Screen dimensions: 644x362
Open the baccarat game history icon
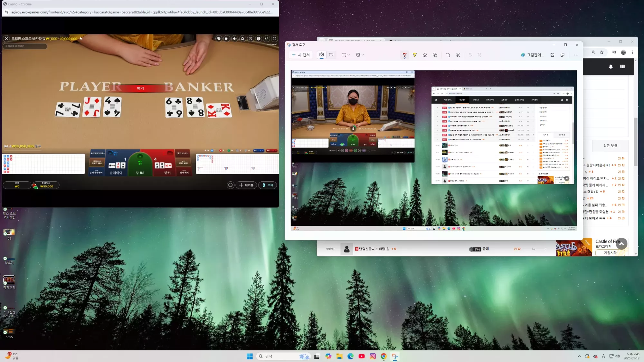(x=251, y=39)
